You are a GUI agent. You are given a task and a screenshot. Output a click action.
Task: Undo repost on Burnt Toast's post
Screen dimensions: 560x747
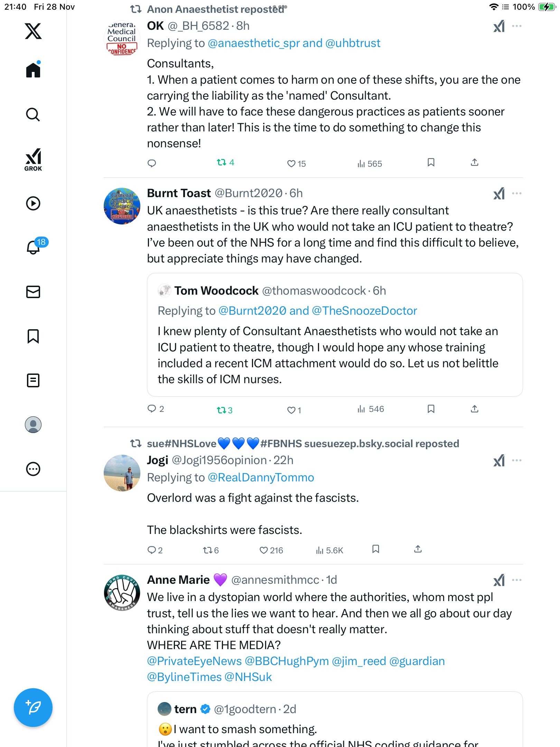pyautogui.click(x=221, y=410)
